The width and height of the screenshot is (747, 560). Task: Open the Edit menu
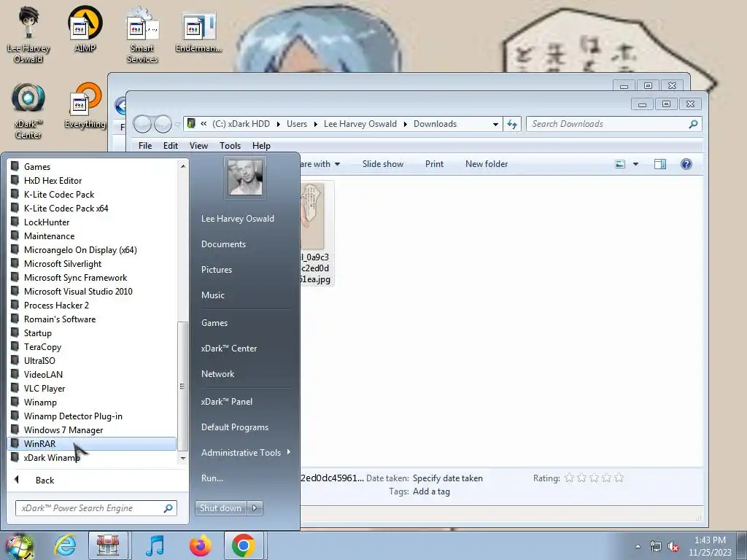171,146
